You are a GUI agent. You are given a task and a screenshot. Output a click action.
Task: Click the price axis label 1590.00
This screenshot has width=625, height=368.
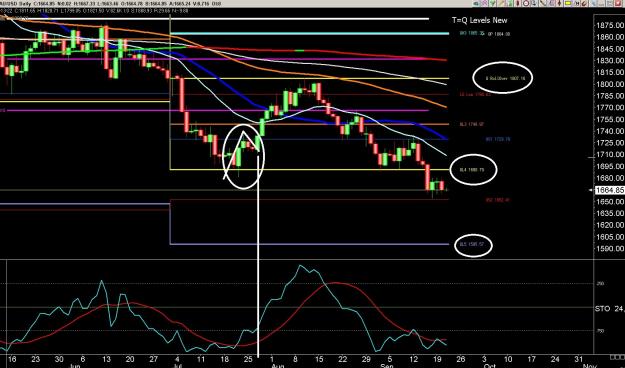[610, 248]
